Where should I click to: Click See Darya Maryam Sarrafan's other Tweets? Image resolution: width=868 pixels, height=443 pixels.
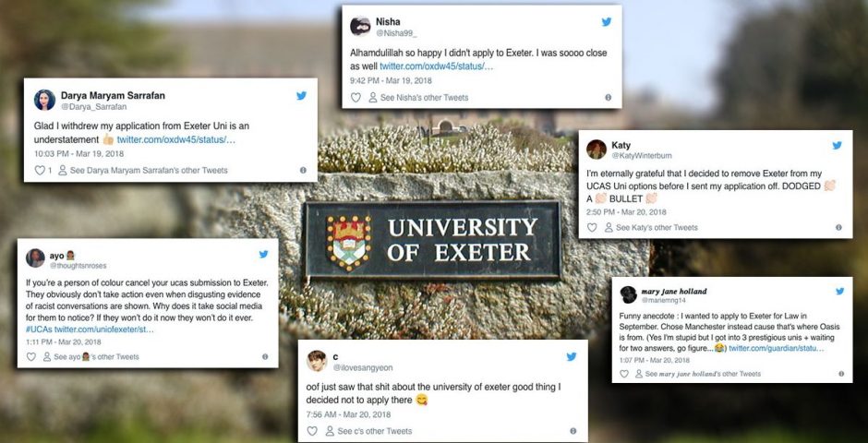coord(143,171)
